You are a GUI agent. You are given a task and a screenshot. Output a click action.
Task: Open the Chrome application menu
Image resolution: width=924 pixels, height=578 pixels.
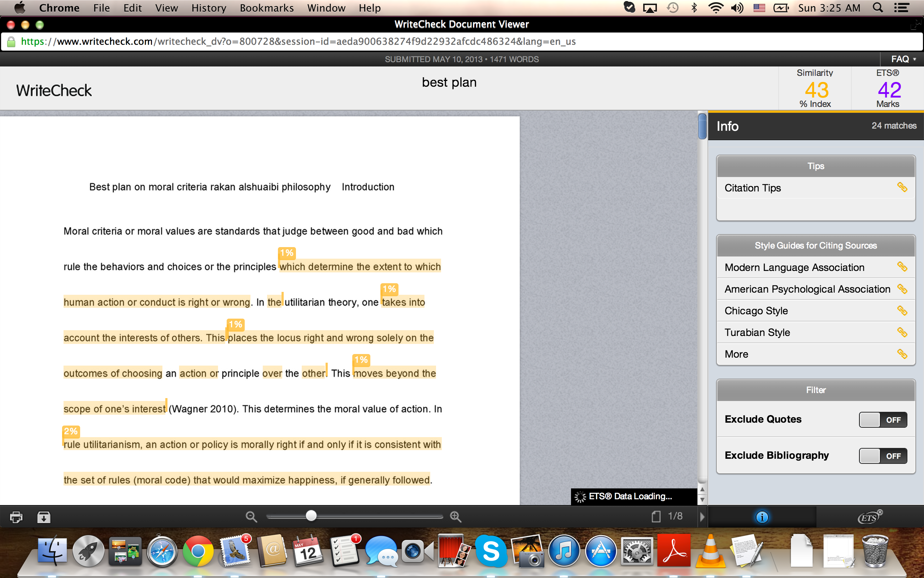coord(59,8)
